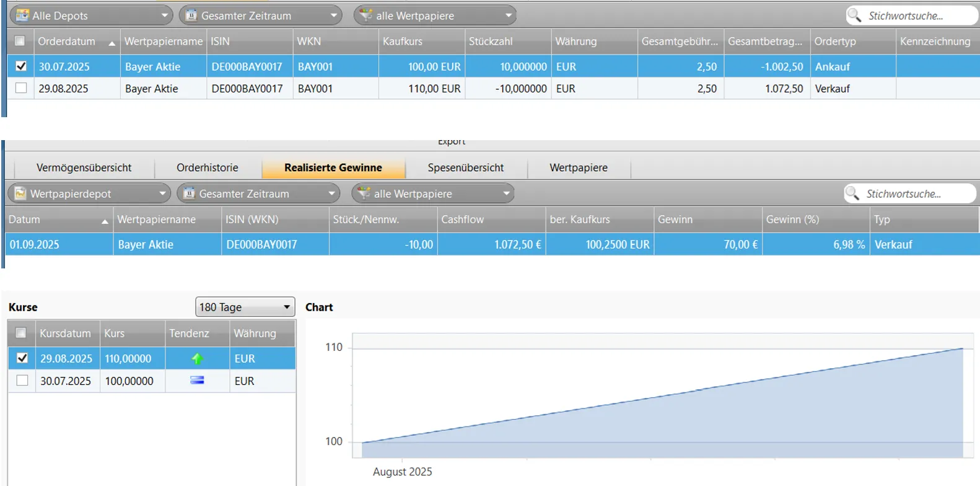Open the Spesenübersicht tab
Screen dimensions: 980x486
[x=465, y=167]
